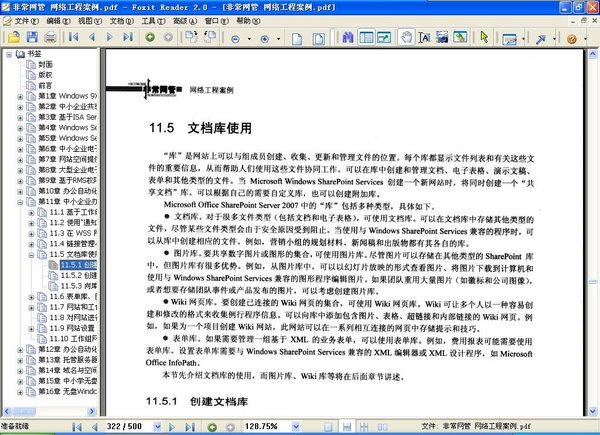Click the vertical scrollbar thumb of document
Viewport: 600px width, 435px height.
[593, 282]
